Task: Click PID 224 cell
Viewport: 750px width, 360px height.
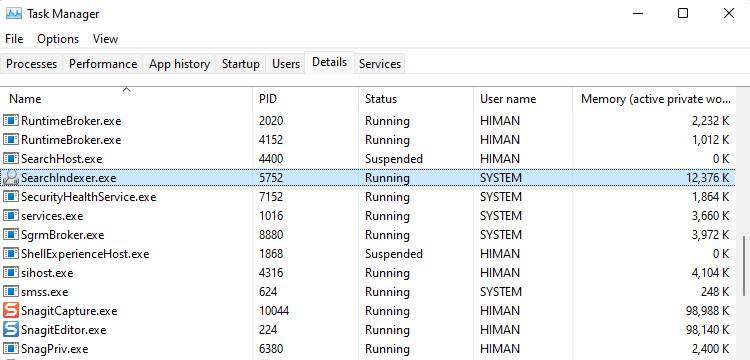Action: (268, 330)
